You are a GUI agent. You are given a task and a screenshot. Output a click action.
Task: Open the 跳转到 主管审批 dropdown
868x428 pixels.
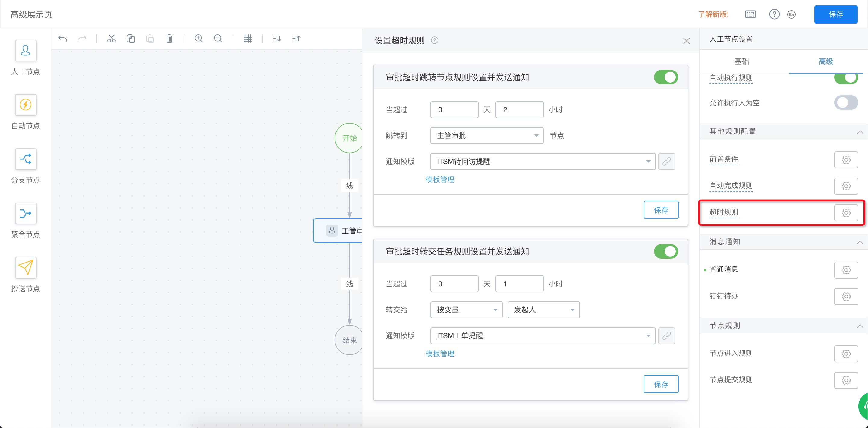point(486,135)
